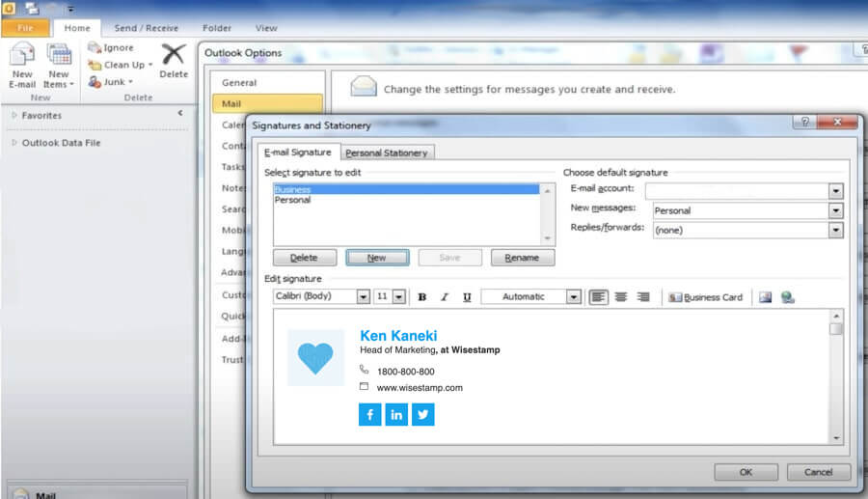Click the insert hyperlink icon

coord(788,297)
